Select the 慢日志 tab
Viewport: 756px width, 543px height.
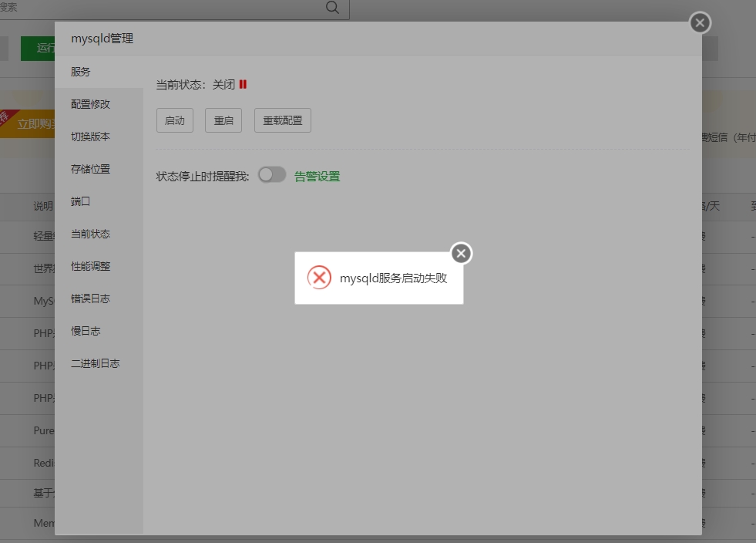[x=99, y=331]
